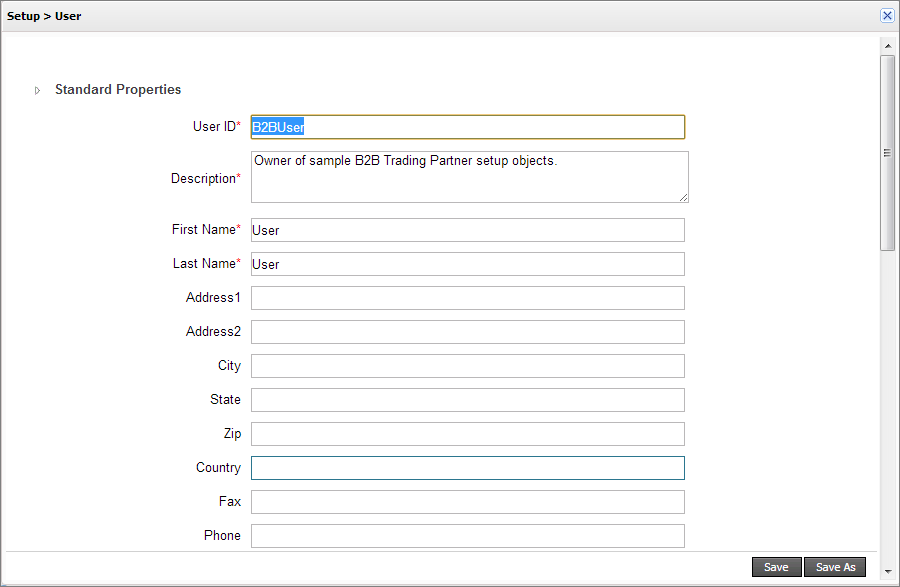The height and width of the screenshot is (587, 900).
Task: Click the Address2 input box
Action: [x=467, y=332]
